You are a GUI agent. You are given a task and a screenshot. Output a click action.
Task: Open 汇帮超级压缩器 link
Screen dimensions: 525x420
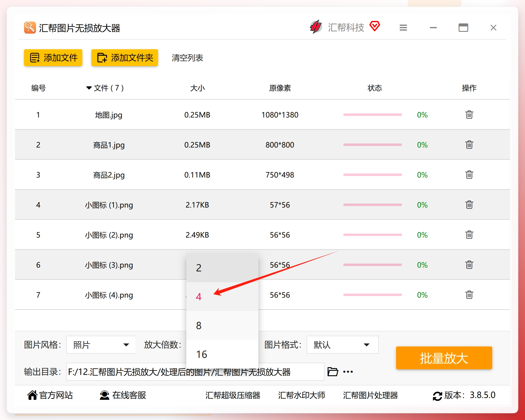(233, 395)
